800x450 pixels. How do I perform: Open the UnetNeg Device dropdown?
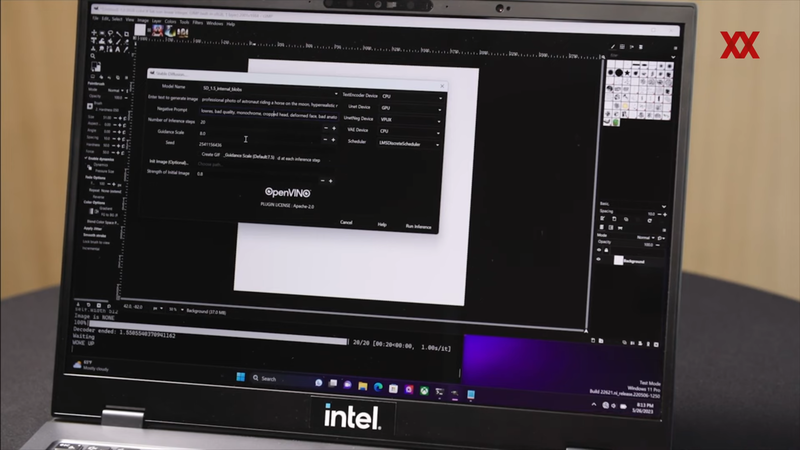(410, 120)
